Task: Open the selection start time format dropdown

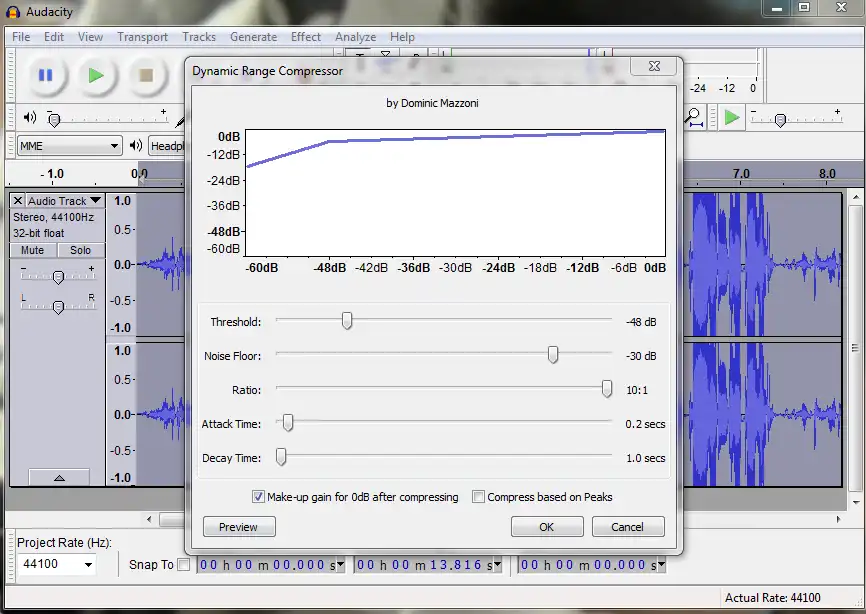Action: [341, 564]
